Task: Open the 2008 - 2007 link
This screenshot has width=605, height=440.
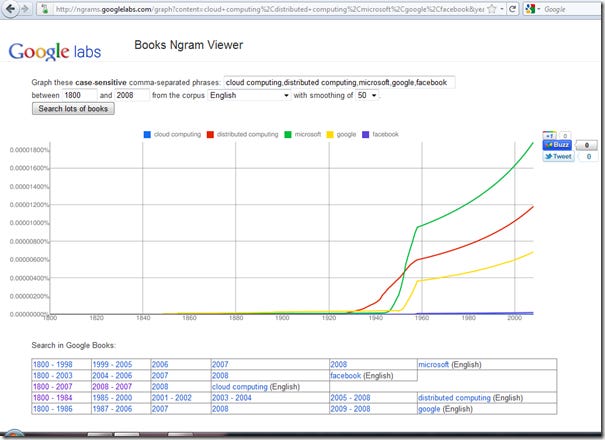Action: [x=112, y=387]
